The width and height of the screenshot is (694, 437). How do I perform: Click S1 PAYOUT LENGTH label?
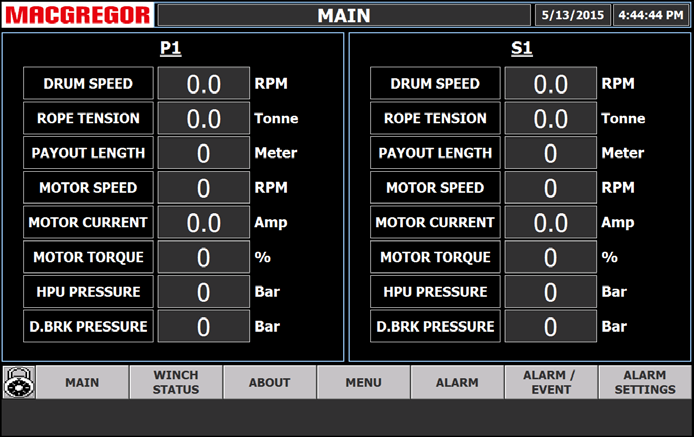[435, 153]
